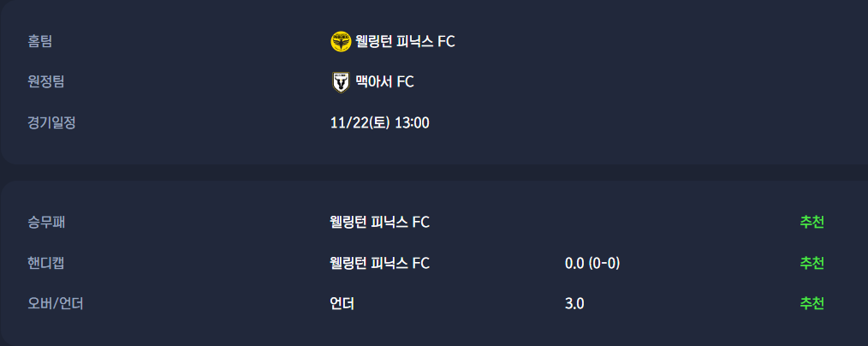Click the 0.0 (0-0) handicap value
The height and width of the screenshot is (346, 868).
tap(592, 263)
